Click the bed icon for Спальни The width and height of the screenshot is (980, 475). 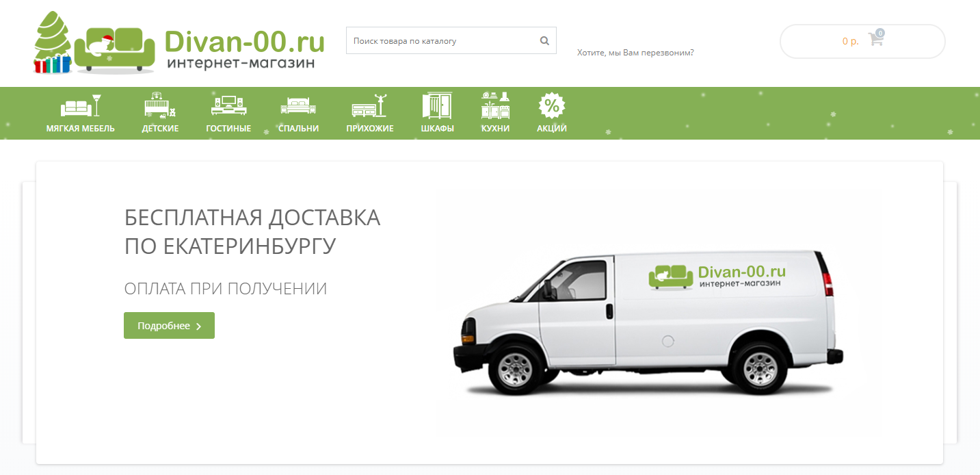click(x=298, y=105)
